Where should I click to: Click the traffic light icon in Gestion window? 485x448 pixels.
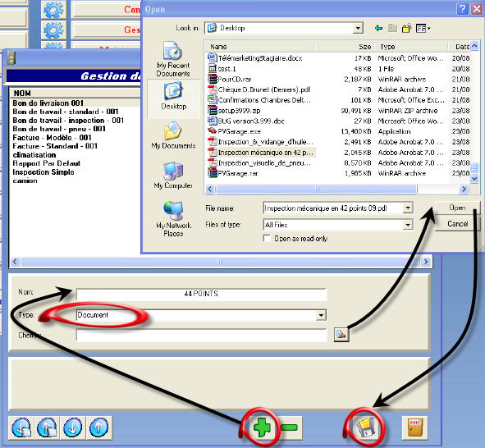click(11, 58)
